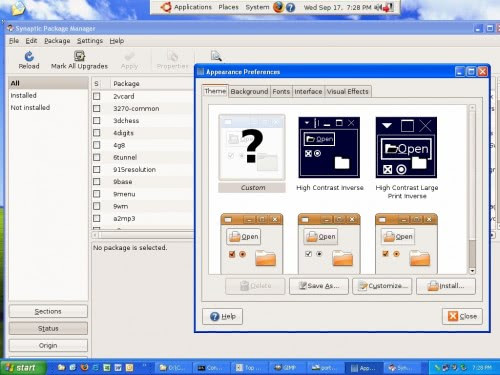
Task: Select the Not installed filter entry
Action: pos(30,108)
